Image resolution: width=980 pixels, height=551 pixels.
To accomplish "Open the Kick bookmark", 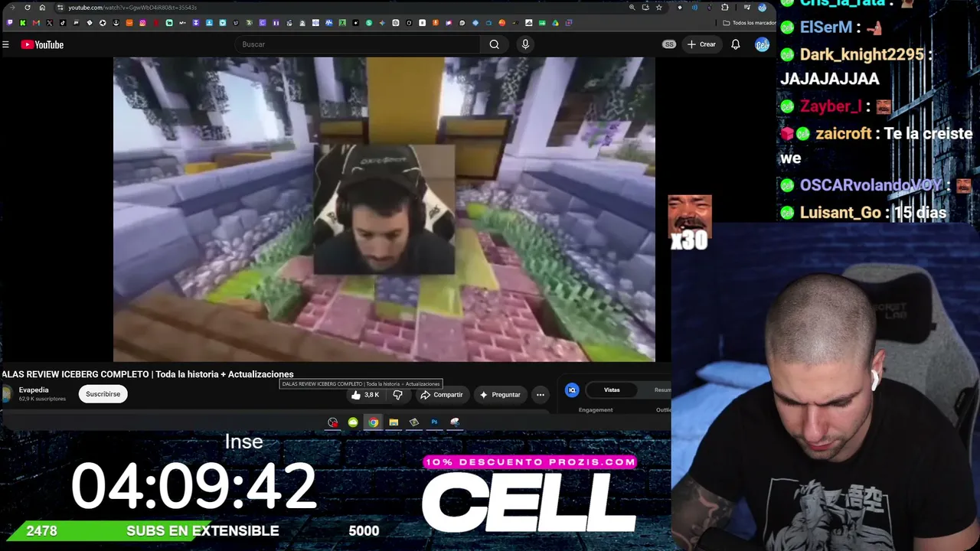I will [23, 23].
